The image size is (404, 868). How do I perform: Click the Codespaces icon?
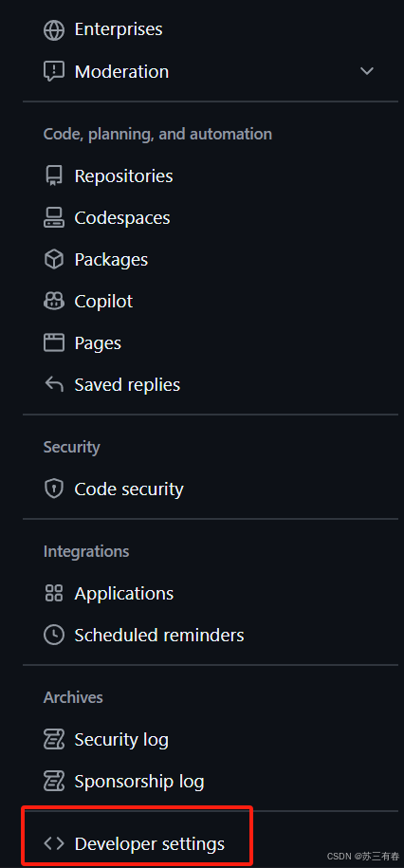pyautogui.click(x=54, y=217)
